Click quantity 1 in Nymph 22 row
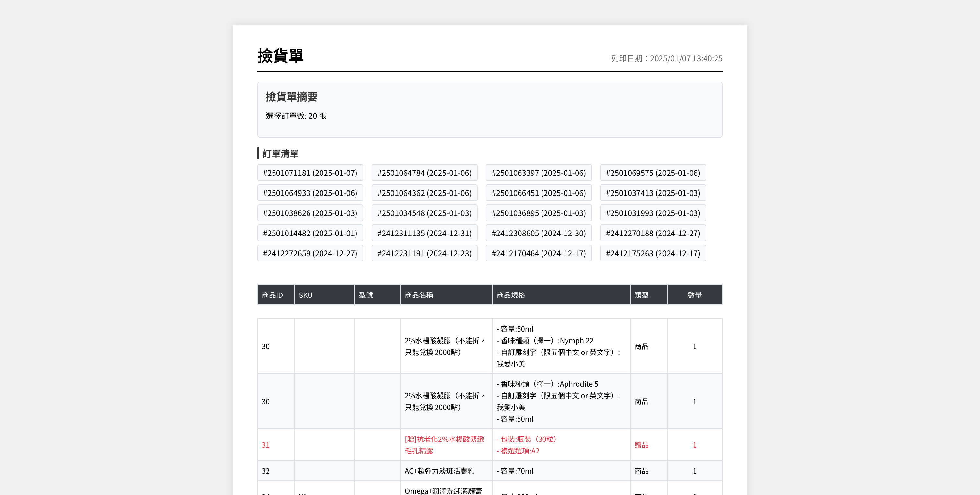This screenshot has height=495, width=980. click(x=695, y=346)
